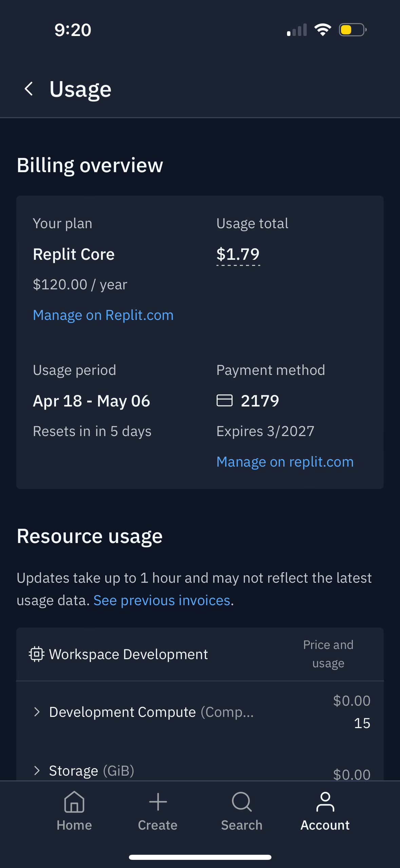Switch to the Search tab label
400x868 pixels.
[242, 825]
